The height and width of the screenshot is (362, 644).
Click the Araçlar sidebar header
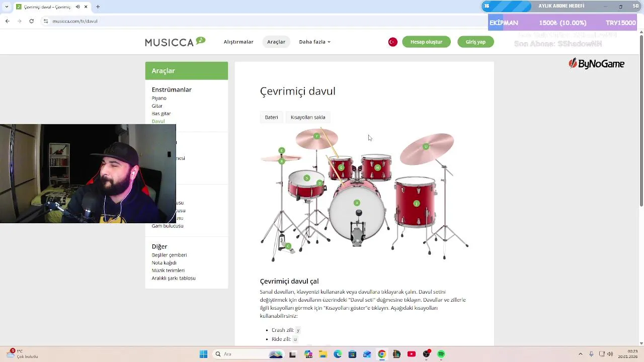[x=187, y=71]
